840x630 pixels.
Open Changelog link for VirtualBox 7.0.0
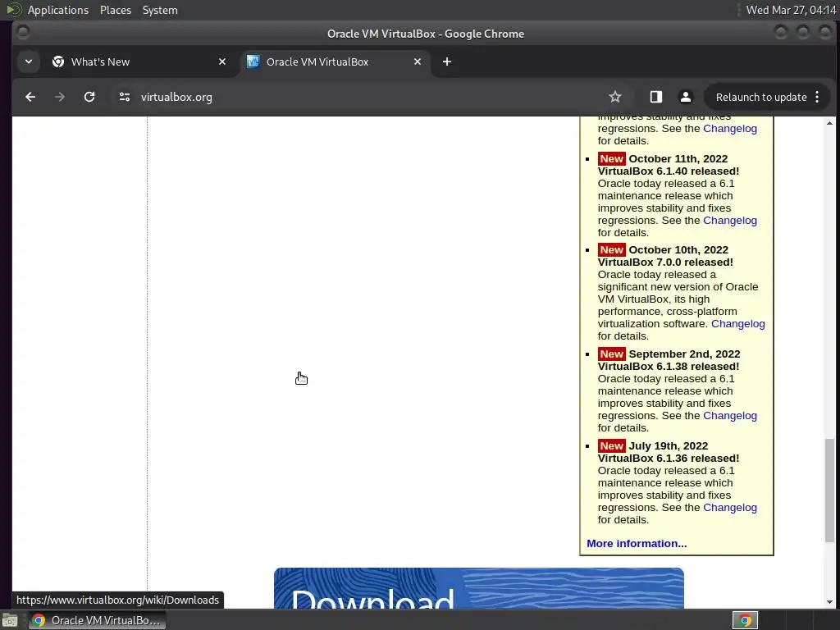(x=737, y=323)
